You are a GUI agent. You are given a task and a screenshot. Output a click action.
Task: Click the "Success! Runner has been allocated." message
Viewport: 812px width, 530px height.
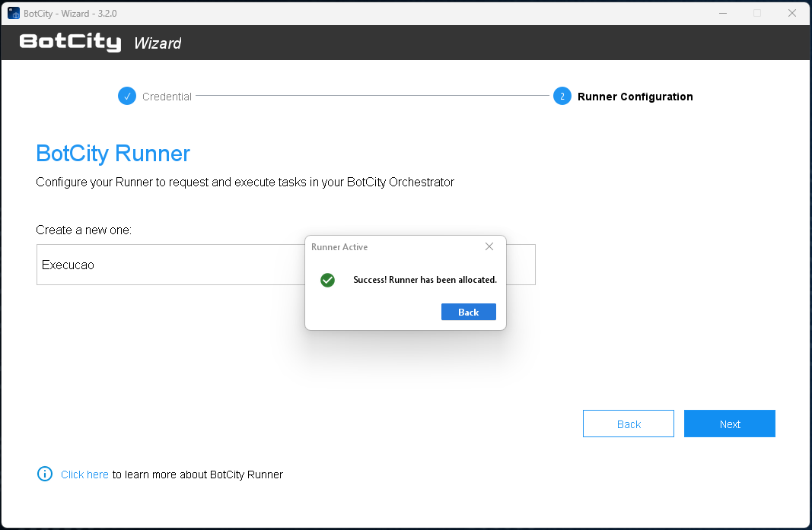pyautogui.click(x=425, y=280)
